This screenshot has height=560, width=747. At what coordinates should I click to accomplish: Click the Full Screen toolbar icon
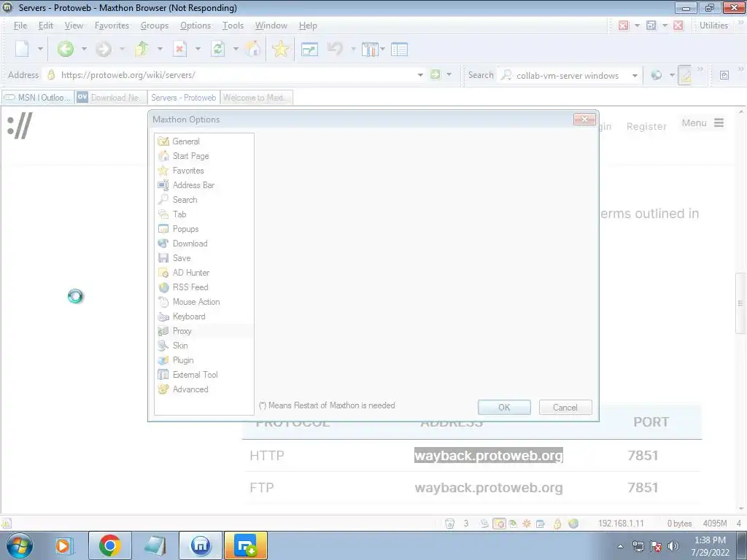[x=309, y=49]
